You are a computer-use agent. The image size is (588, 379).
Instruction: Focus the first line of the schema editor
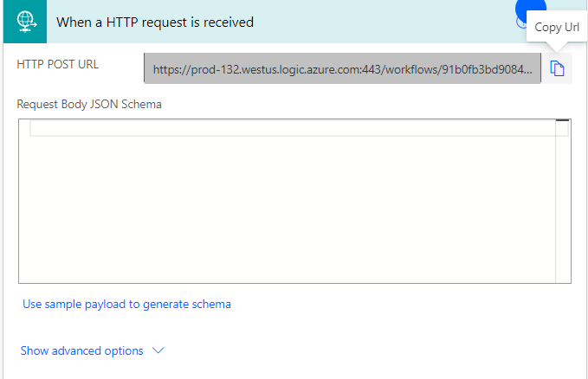pos(293,129)
